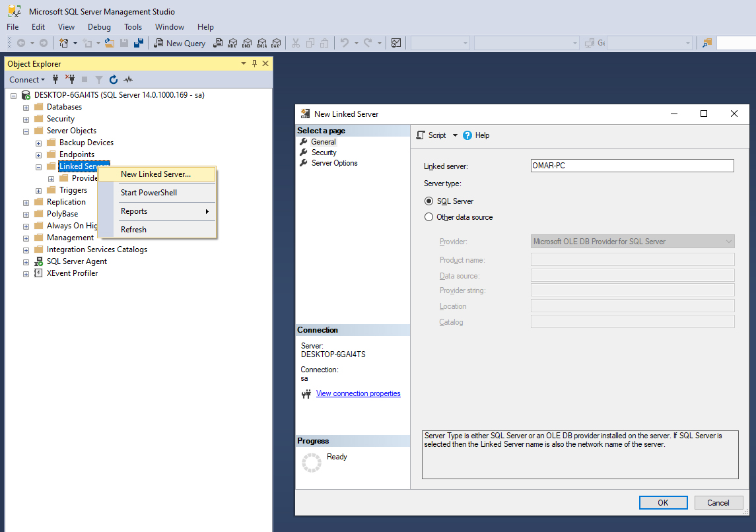Click Connect Object Explorer plug icon
This screenshot has width=756, height=532.
(55, 79)
